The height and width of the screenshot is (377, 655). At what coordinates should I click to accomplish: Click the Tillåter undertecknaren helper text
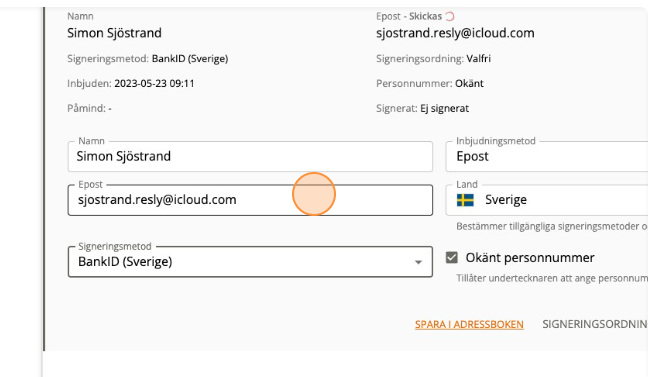click(x=552, y=278)
